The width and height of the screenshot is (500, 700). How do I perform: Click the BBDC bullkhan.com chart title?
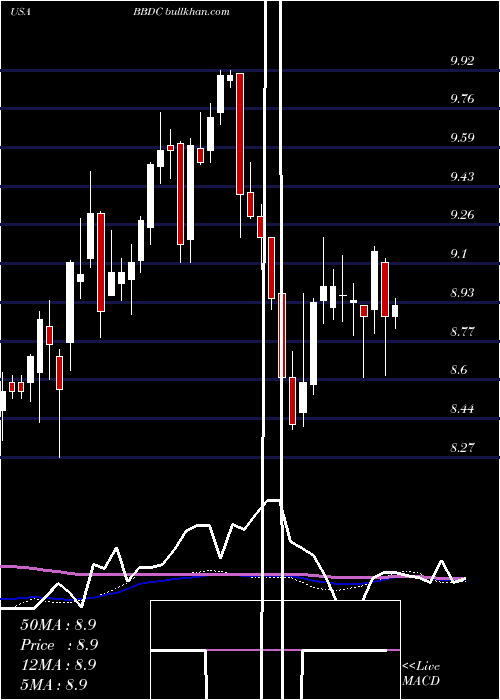(x=181, y=12)
